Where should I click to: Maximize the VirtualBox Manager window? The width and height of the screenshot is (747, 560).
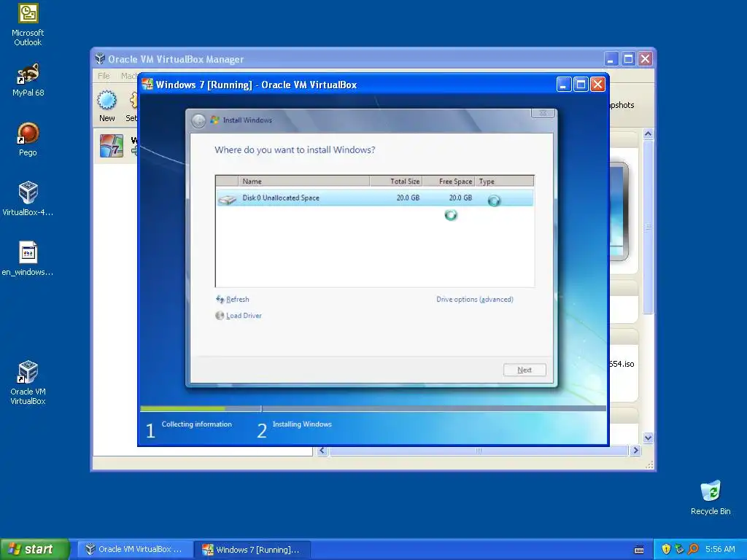click(x=628, y=59)
